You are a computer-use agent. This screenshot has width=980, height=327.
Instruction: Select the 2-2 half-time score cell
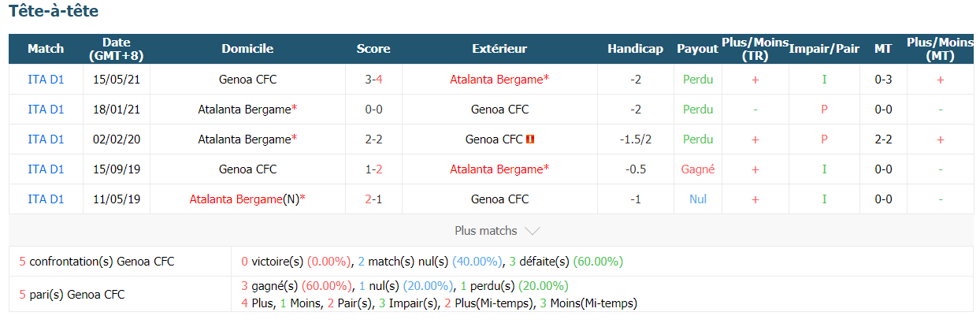(x=883, y=139)
